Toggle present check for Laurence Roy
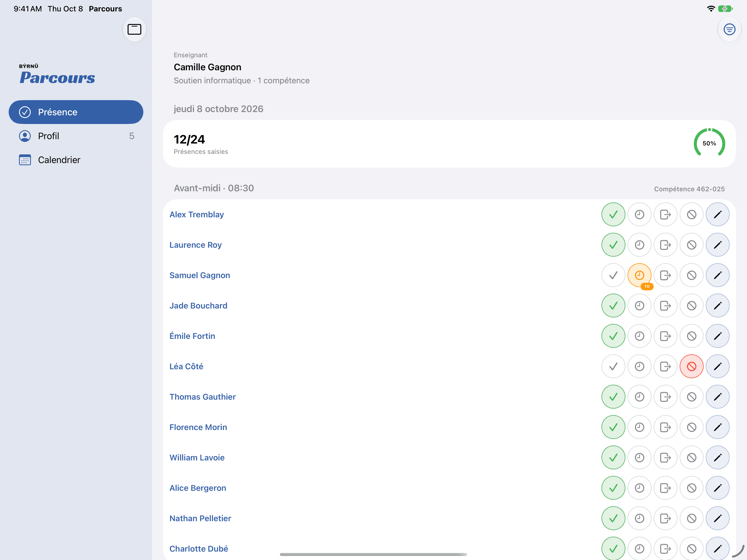The width and height of the screenshot is (747, 560). (x=613, y=245)
